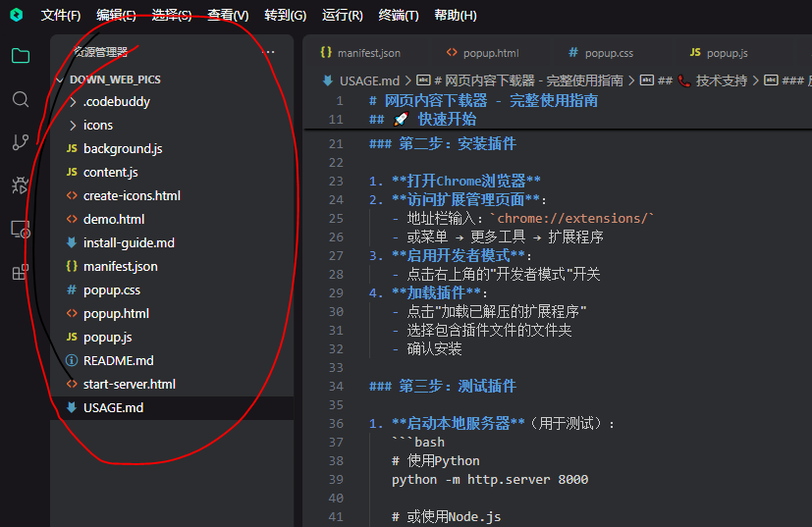The image size is (812, 527).
Task: Click the python -m http.server 8000 line
Action: [489, 479]
